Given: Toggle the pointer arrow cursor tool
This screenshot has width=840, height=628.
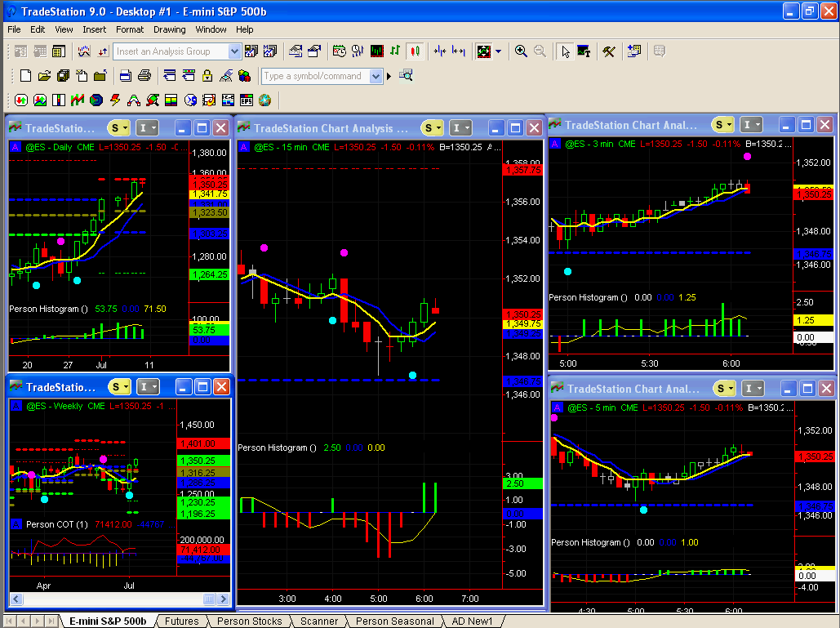Looking at the screenshot, I should click(565, 51).
